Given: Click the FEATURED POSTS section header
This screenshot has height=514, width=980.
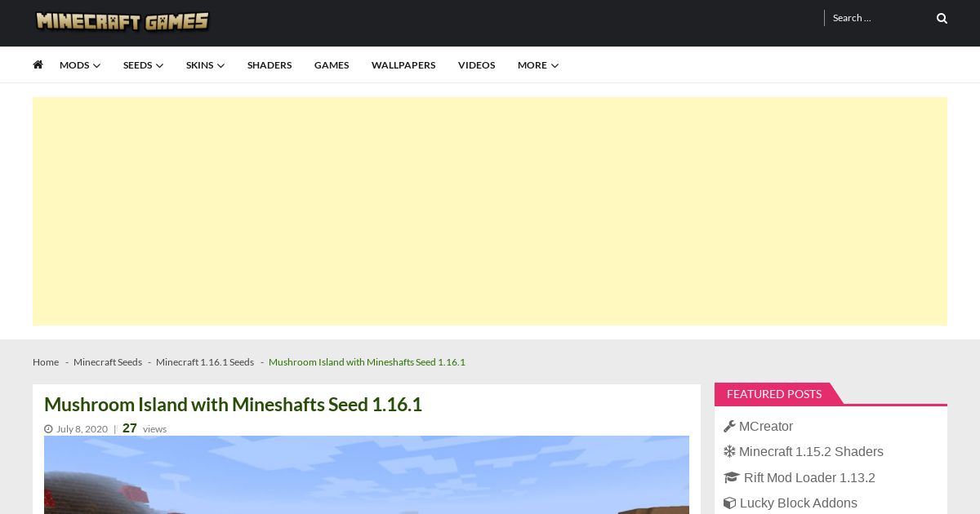Looking at the screenshot, I should pos(774,394).
